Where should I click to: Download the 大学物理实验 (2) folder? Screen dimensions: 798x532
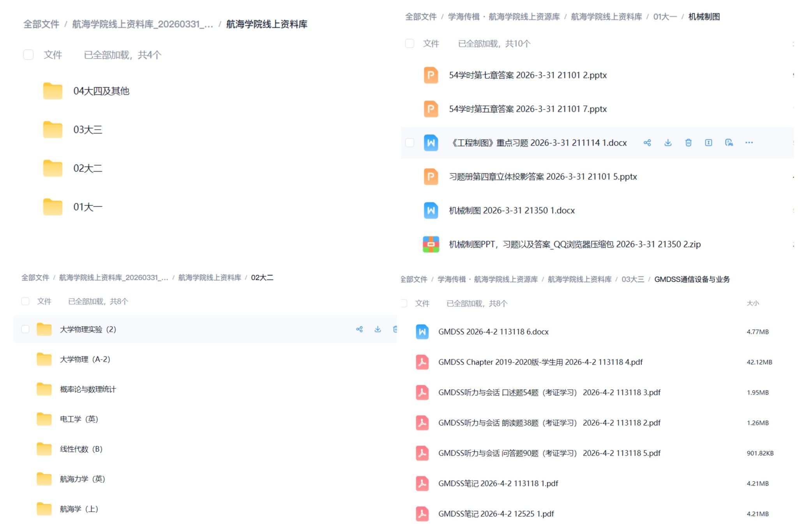[x=378, y=329]
